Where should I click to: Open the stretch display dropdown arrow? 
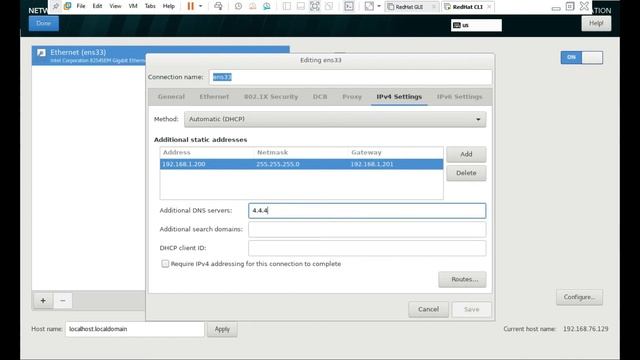[379, 6]
